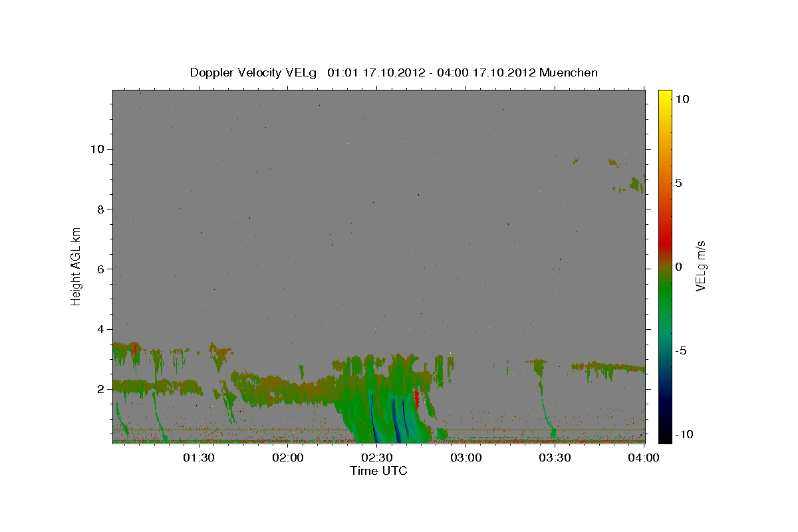Click the 01:30 time tick label
This screenshot has height=532, width=798.
(199, 458)
